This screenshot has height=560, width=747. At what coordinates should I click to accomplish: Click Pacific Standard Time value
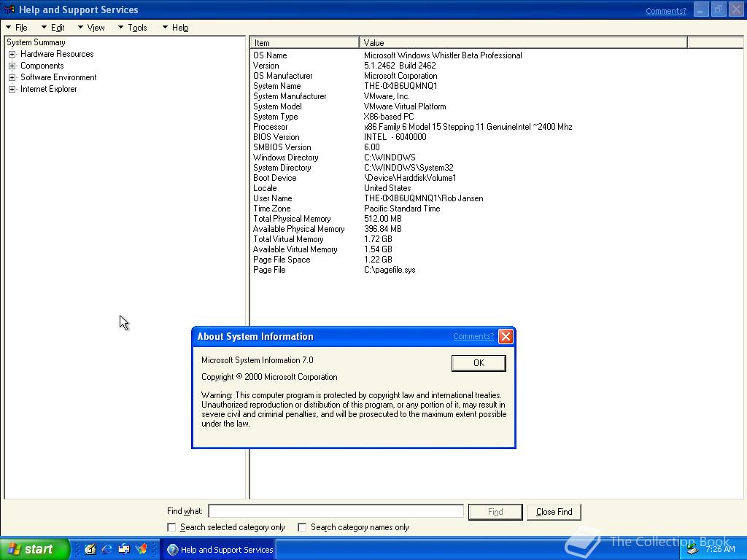point(402,209)
